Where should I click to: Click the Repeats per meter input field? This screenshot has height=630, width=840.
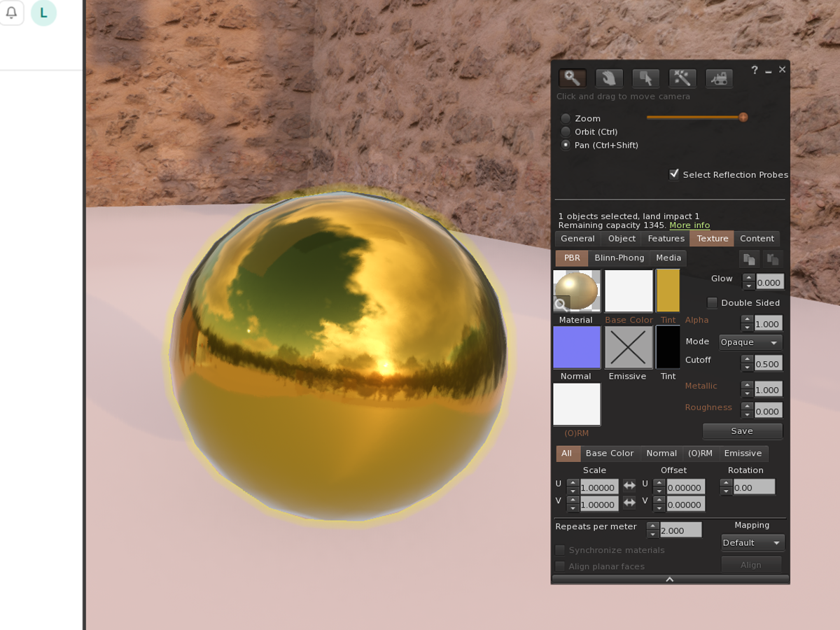tap(680, 531)
